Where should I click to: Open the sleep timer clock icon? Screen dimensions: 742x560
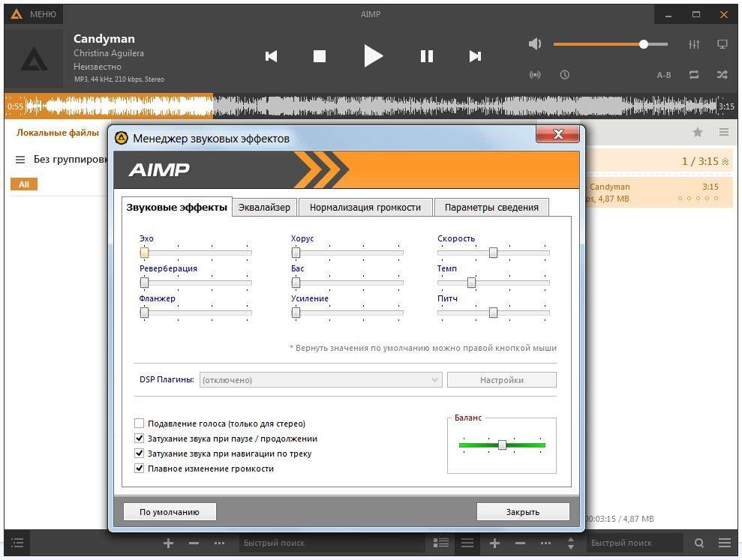564,75
